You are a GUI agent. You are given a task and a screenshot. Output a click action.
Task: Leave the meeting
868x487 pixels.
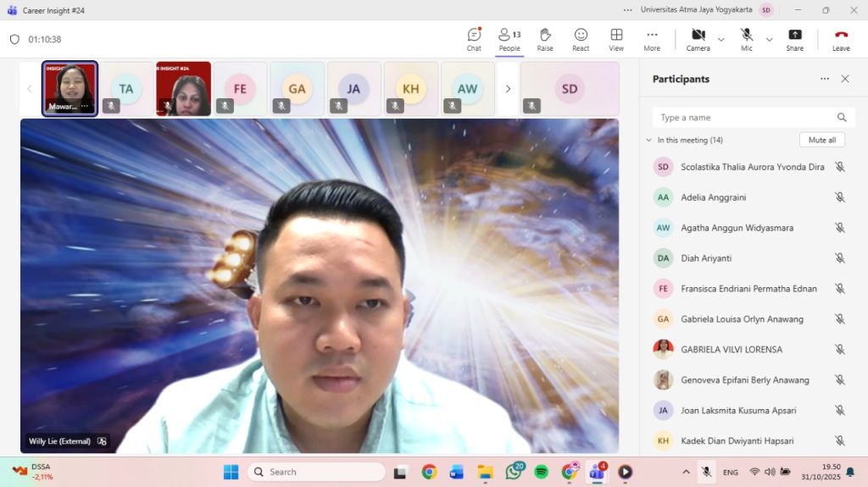(x=841, y=38)
